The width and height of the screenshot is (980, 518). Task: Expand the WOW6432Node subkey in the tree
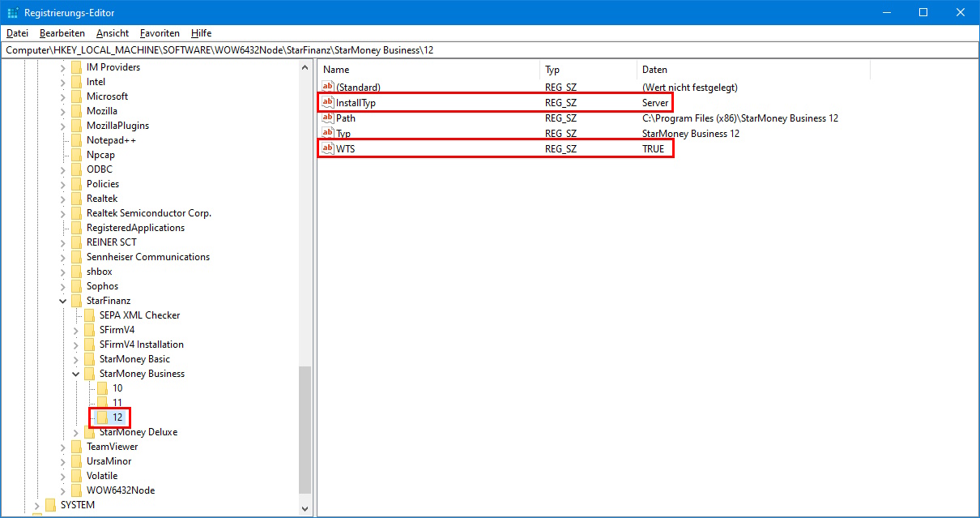click(63, 490)
